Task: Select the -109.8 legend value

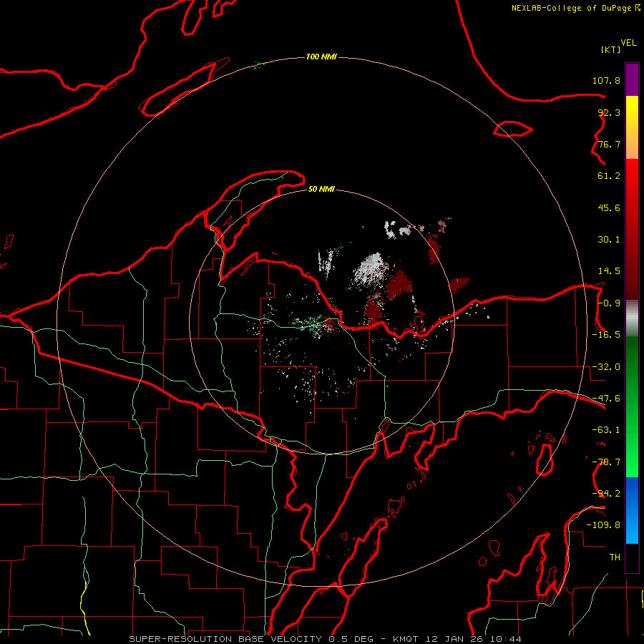Action: 603,525
